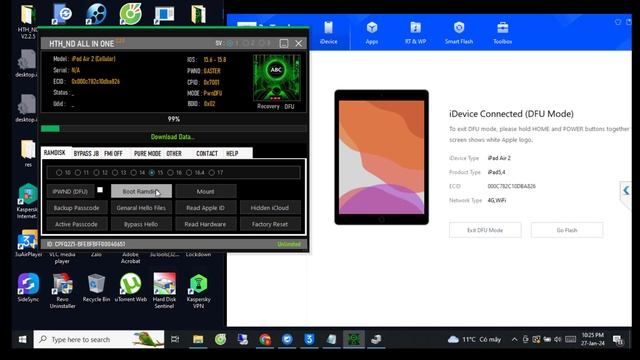Select Revo Uninstaller desktop icon
Viewport: 640px width, 360px height.
point(62,291)
